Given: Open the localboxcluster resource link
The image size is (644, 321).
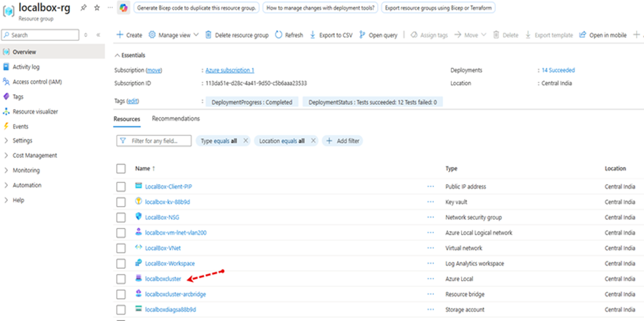Looking at the screenshot, I should 163,279.
